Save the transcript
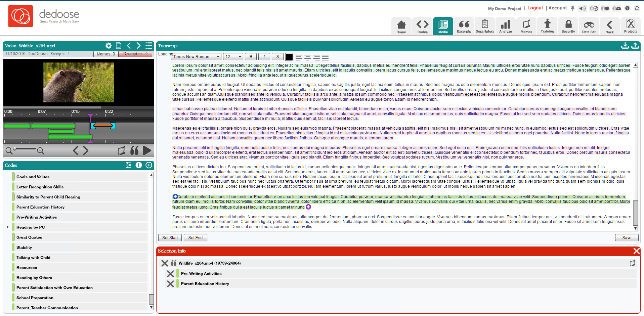The image size is (644, 316). tap(627, 238)
